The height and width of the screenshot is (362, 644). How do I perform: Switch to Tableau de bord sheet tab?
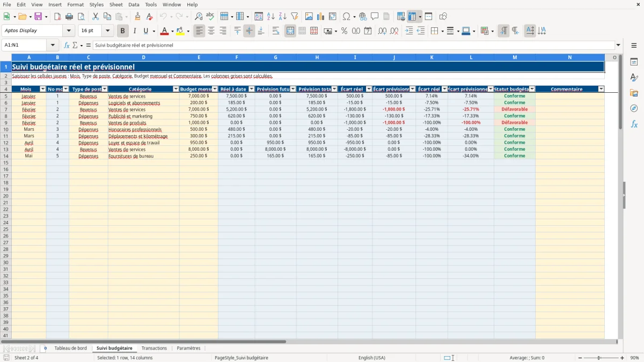(x=70, y=349)
